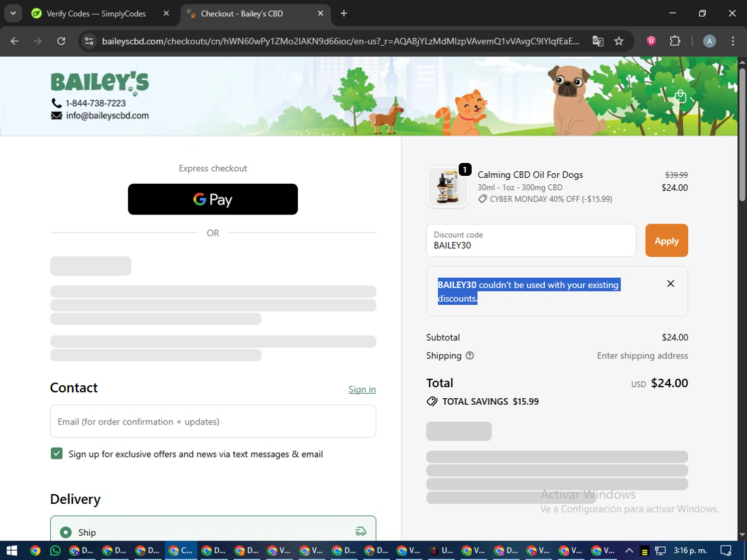This screenshot has width=747, height=560.
Task: Close the Verify Codes — SimplyCodes tab
Action: 166,13
